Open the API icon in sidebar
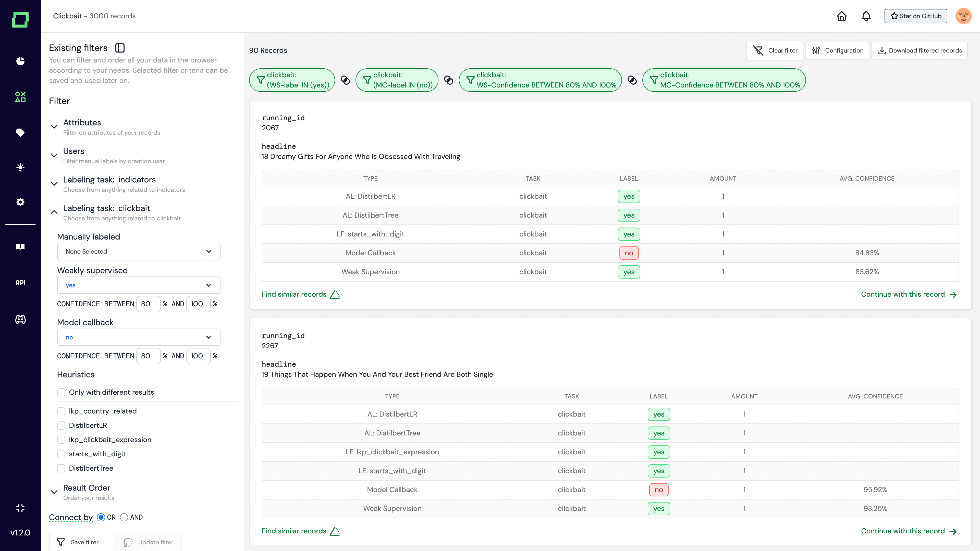The image size is (980, 551). [20, 283]
